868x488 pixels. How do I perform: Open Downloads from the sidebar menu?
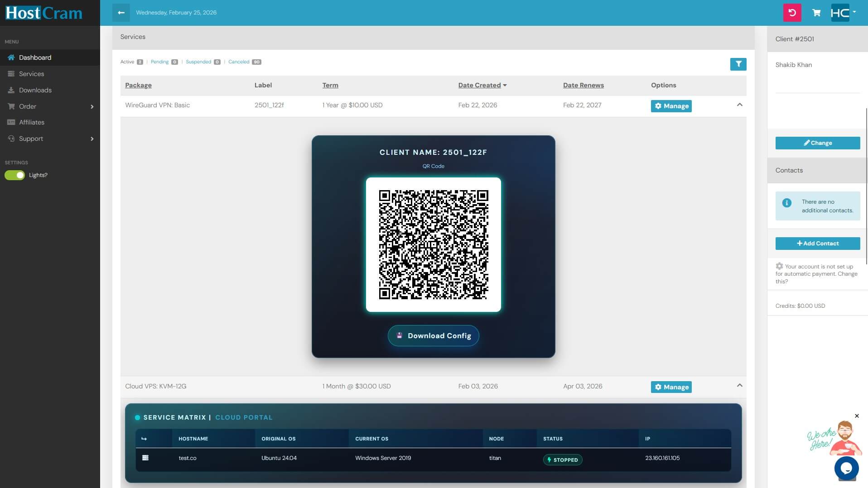pyautogui.click(x=35, y=90)
